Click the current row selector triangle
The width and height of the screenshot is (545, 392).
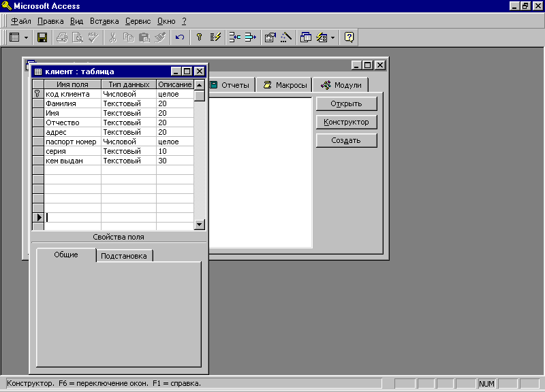click(38, 217)
